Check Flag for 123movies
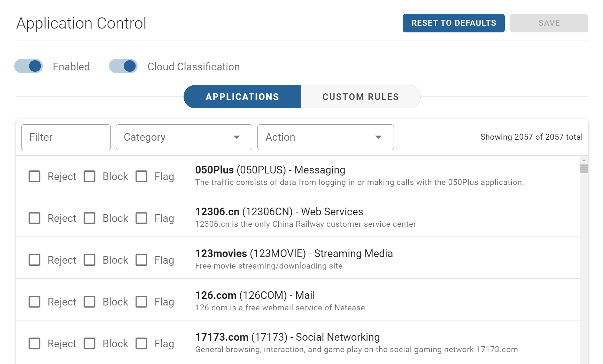Viewport: 603px width, 364px height. (x=141, y=260)
